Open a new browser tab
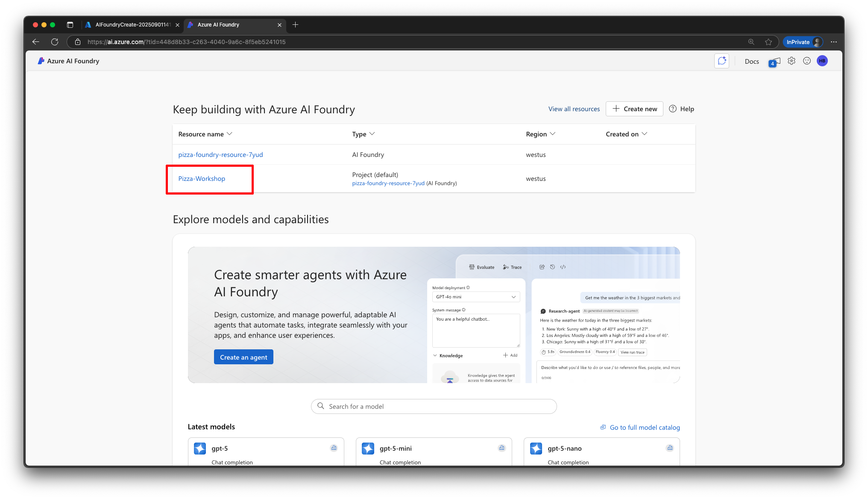The width and height of the screenshot is (868, 499). click(295, 25)
